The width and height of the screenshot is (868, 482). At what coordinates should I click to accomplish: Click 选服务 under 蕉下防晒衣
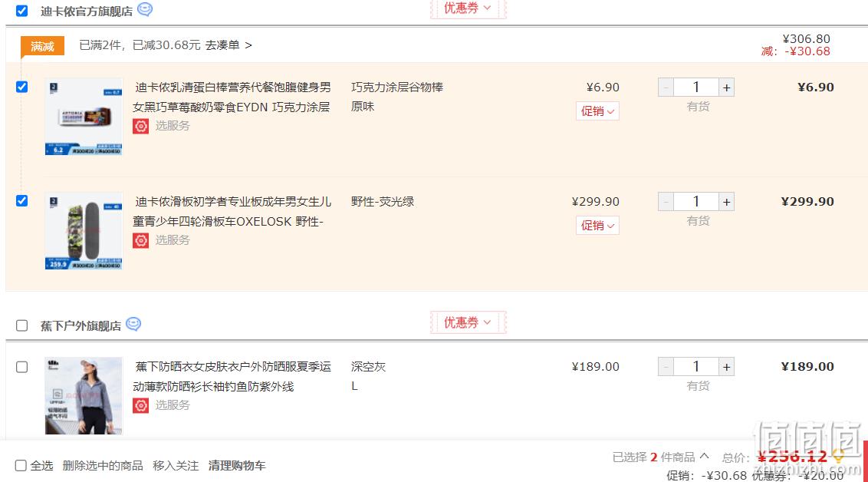[173, 405]
